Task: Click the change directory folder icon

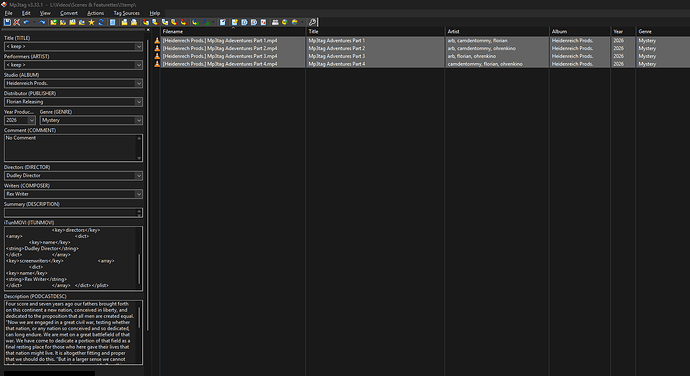Action: tap(54, 22)
